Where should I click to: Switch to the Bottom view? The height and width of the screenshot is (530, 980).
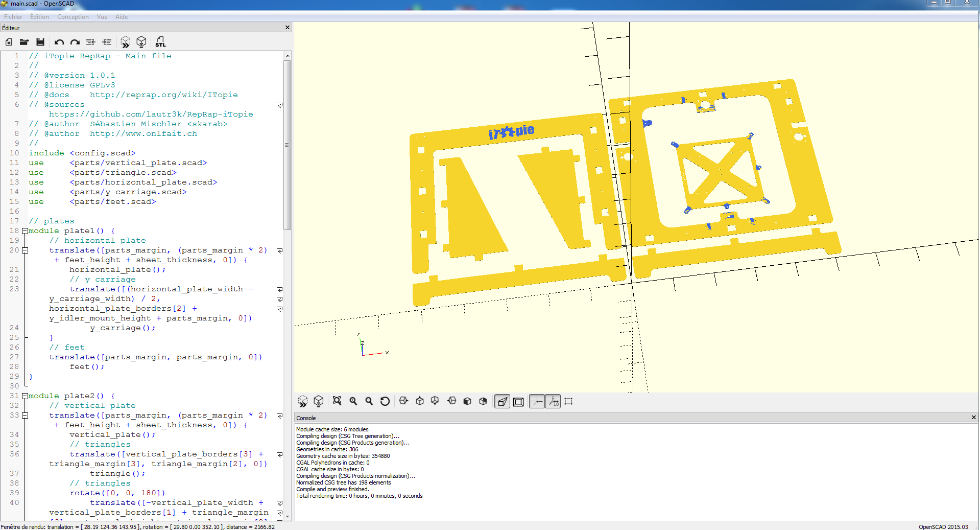[x=435, y=401]
